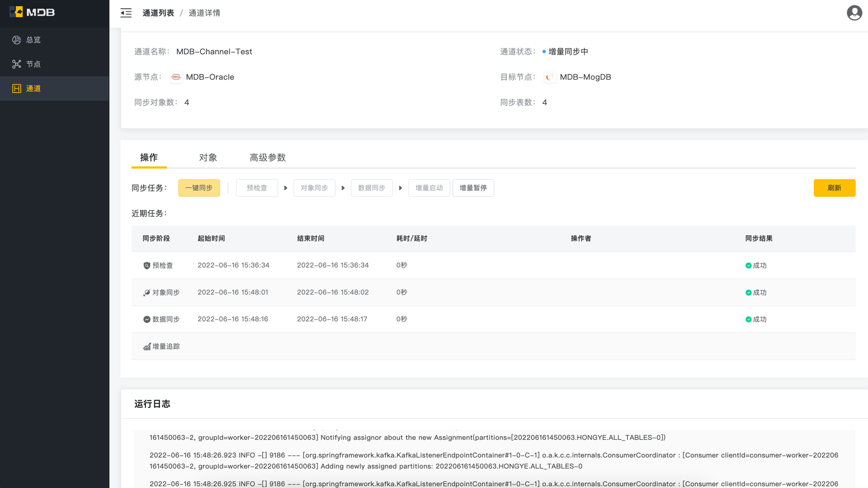Switch to the 对象 tab
Screen dimensions: 868x488
pyautogui.click(x=208, y=158)
